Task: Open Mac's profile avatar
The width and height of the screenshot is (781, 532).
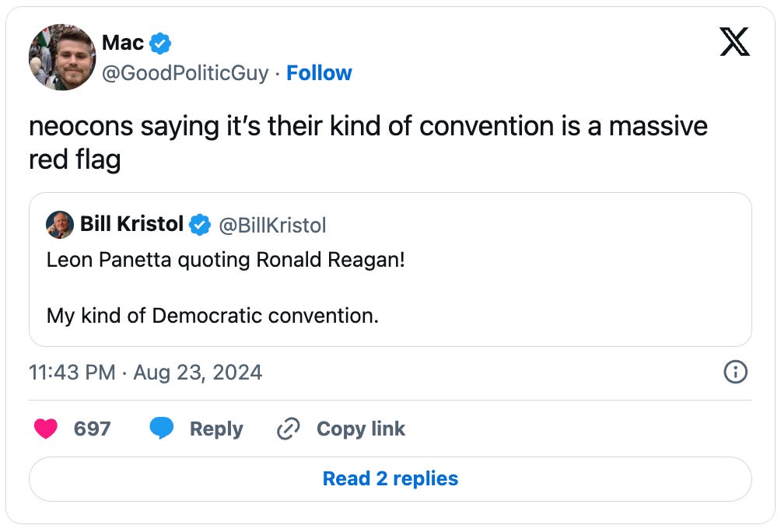Action: coord(62,57)
